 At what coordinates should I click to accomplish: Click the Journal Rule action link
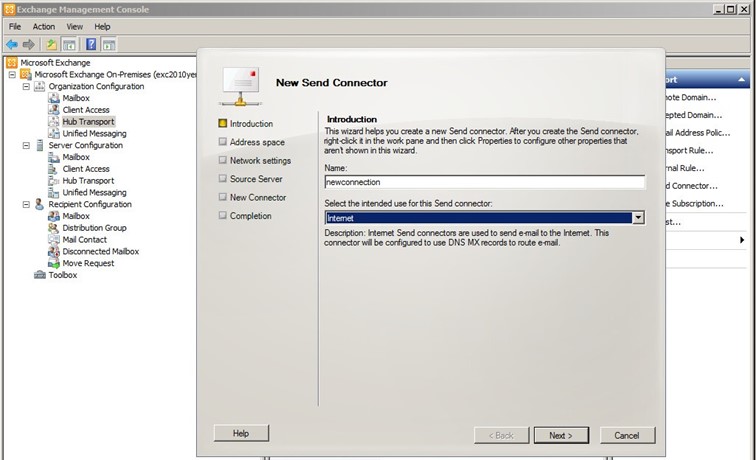[x=685, y=168]
